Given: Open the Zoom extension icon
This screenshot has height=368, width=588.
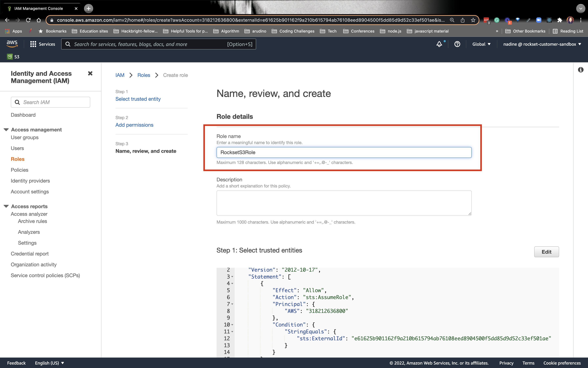Looking at the screenshot, I should coord(539,20).
